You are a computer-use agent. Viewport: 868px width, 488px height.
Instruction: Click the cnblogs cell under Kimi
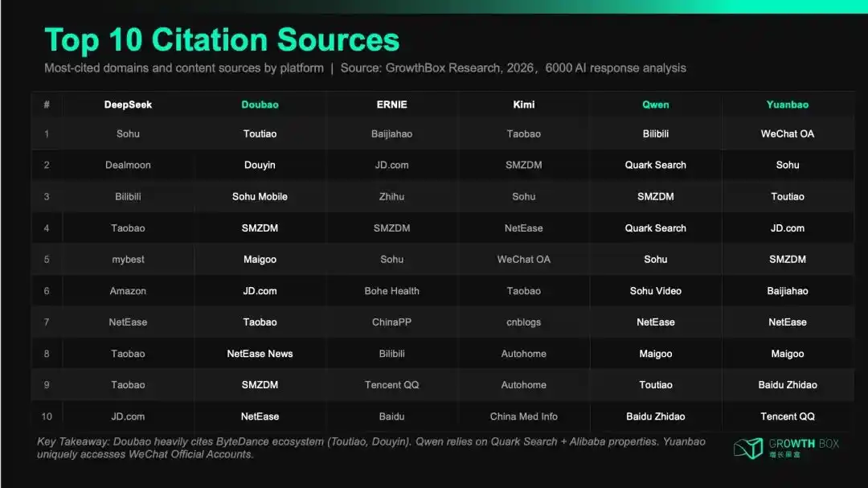(524, 322)
